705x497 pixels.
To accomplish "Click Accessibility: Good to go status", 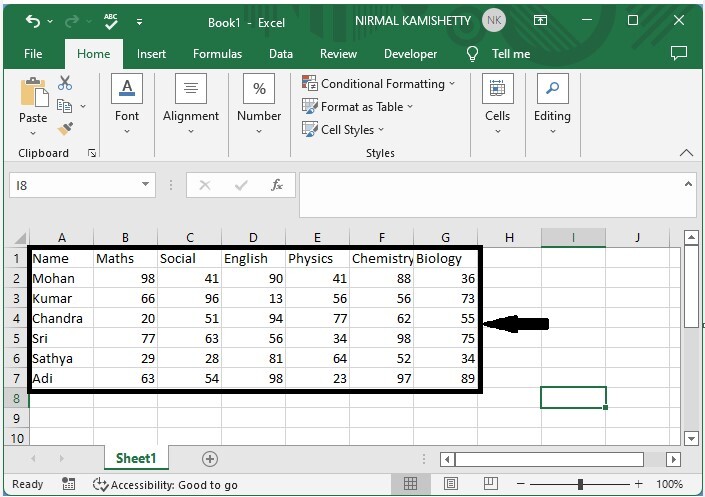I will 165,484.
